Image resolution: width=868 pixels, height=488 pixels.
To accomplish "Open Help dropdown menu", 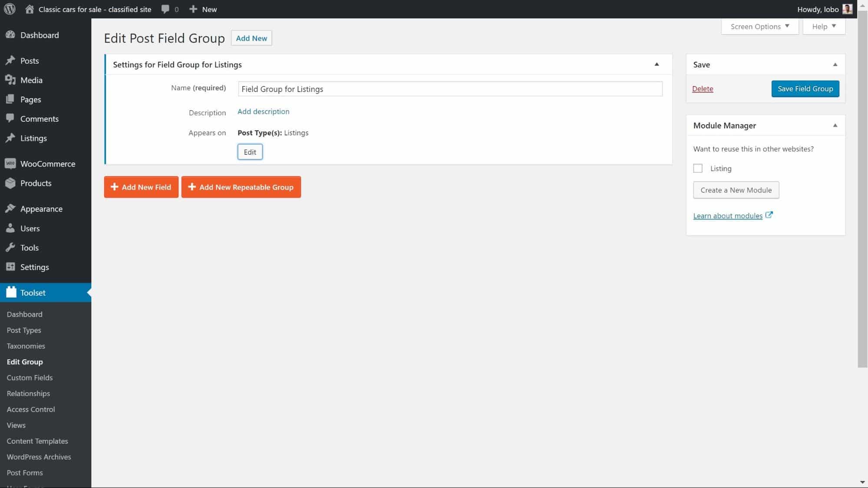I will pos(824,26).
